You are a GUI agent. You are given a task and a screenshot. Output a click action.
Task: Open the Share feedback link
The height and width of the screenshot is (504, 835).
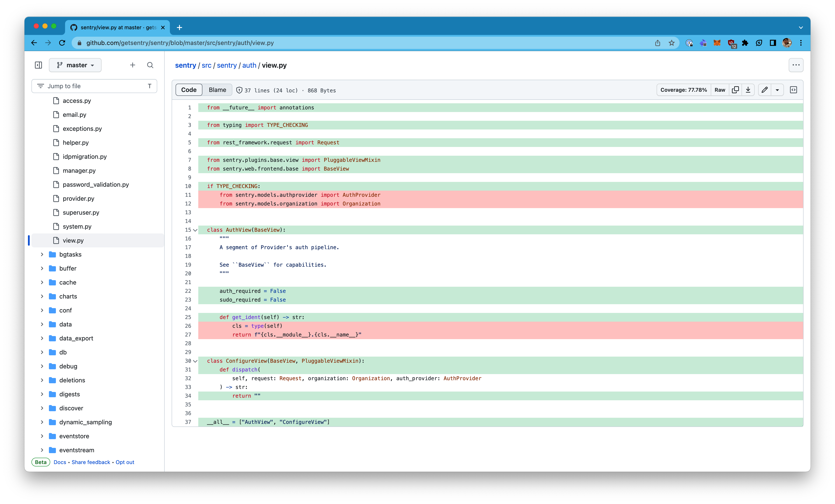coord(91,462)
